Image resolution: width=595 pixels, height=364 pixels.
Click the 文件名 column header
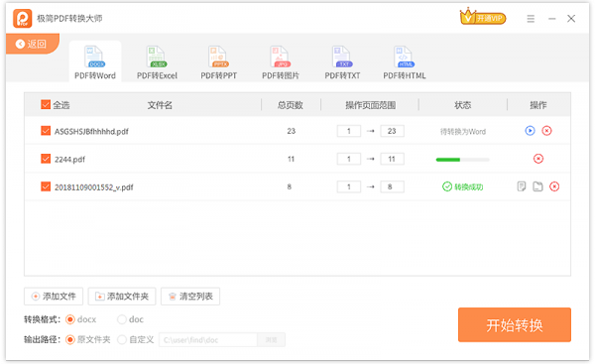160,105
